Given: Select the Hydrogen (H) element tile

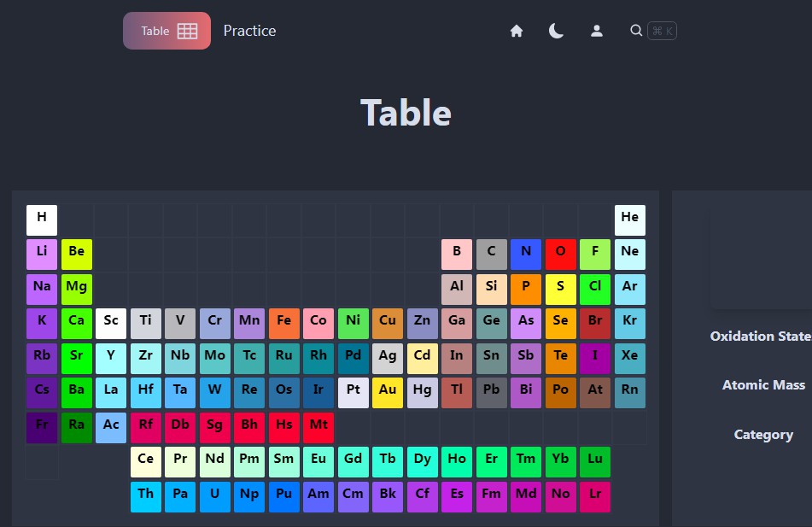Looking at the screenshot, I should (x=41, y=220).
